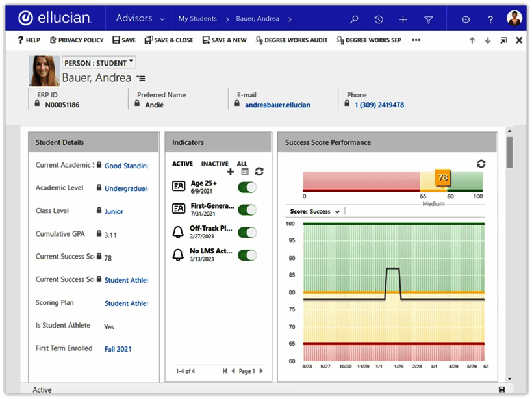
Task: Click the Save & Close button
Action: pos(169,40)
